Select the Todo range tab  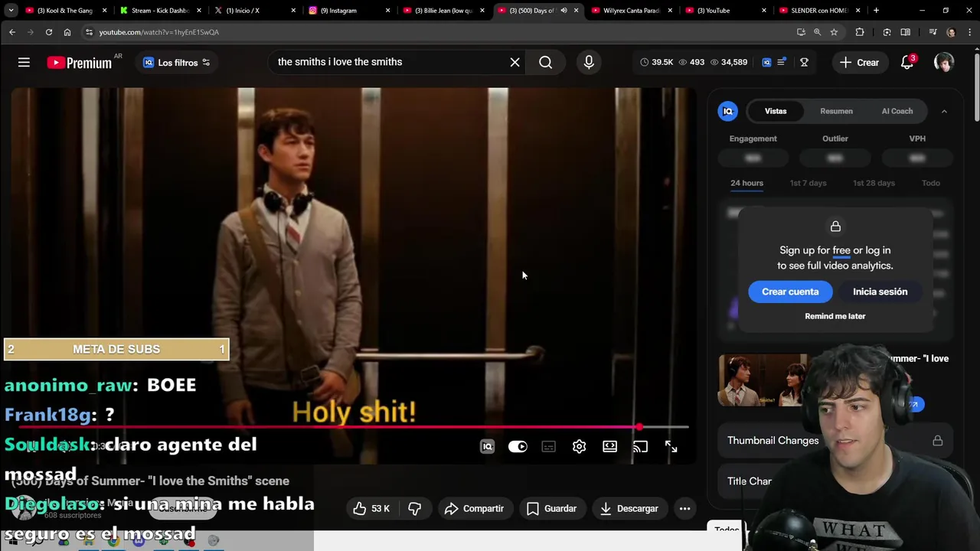(x=931, y=183)
